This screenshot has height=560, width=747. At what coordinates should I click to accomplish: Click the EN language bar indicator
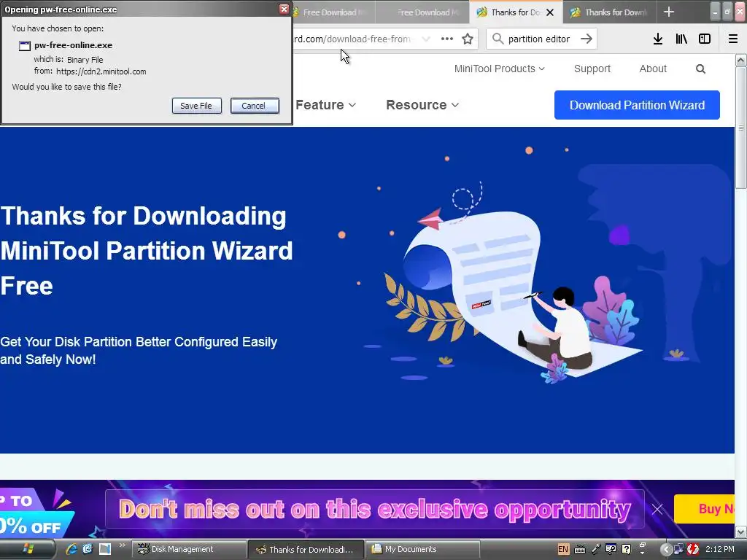coord(563,549)
